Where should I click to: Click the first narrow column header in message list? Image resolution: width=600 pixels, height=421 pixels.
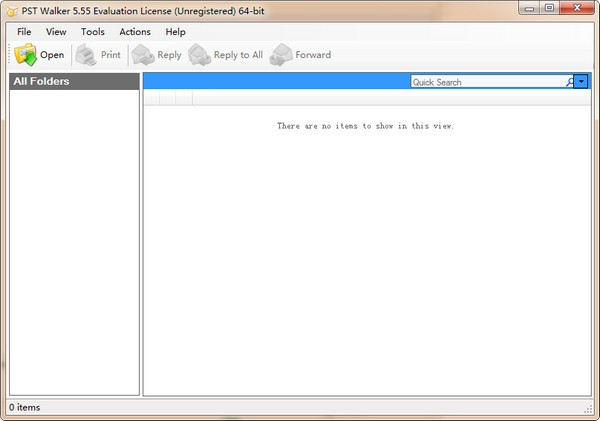point(152,98)
